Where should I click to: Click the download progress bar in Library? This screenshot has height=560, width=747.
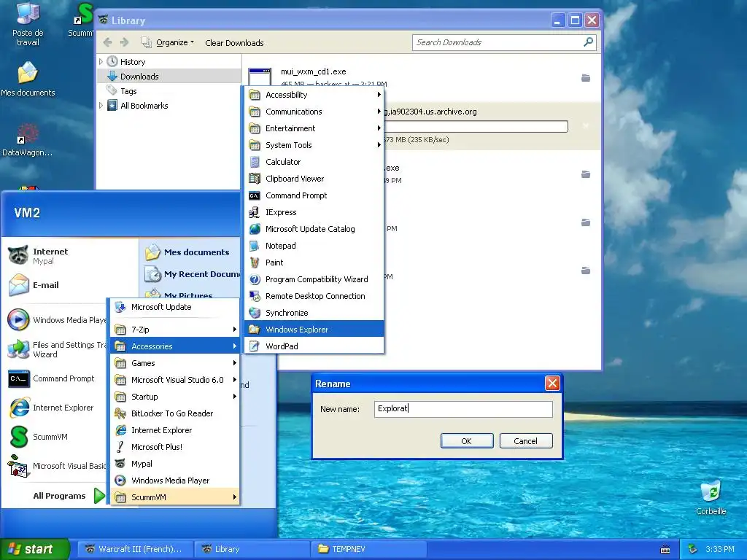pos(476,126)
